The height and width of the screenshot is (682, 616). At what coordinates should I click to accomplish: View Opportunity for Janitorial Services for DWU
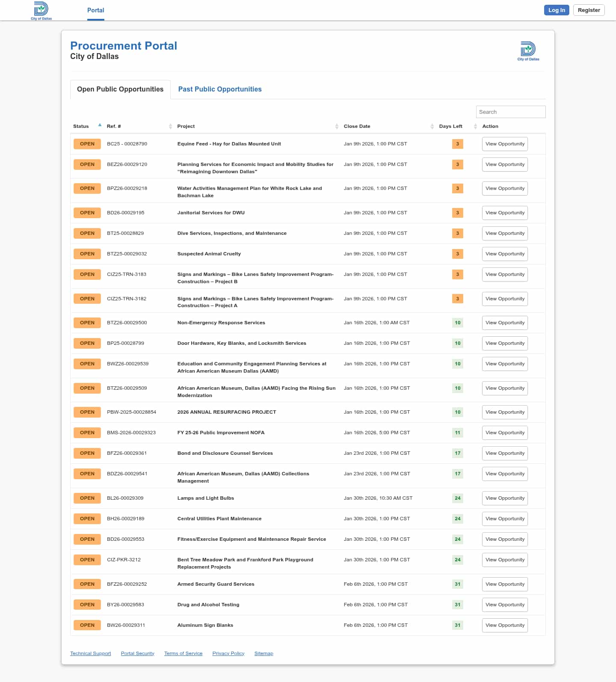point(505,213)
